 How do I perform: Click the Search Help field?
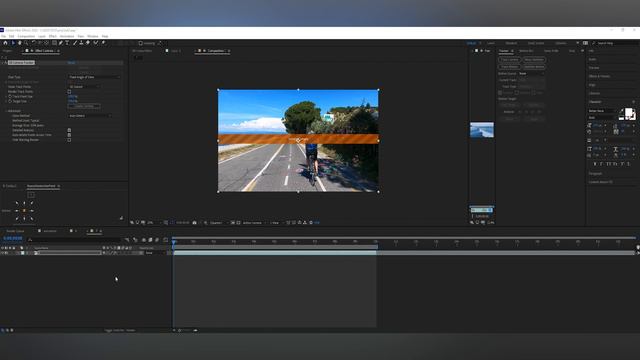(x=616, y=43)
